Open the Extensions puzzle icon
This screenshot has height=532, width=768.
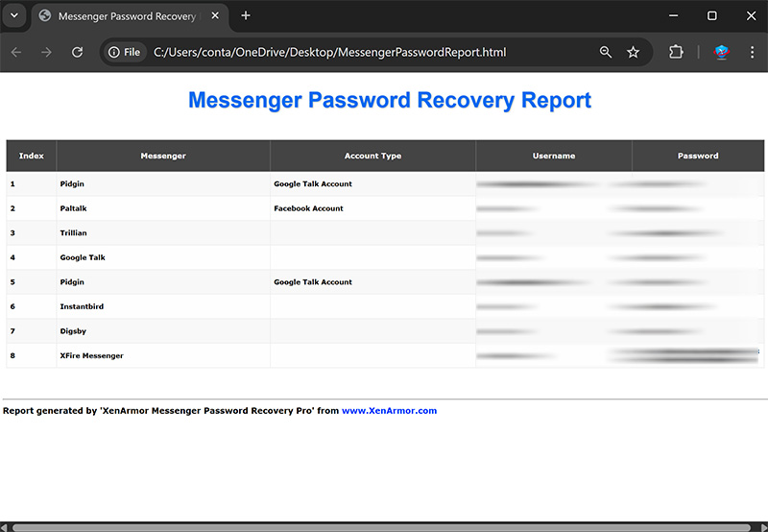tap(676, 53)
